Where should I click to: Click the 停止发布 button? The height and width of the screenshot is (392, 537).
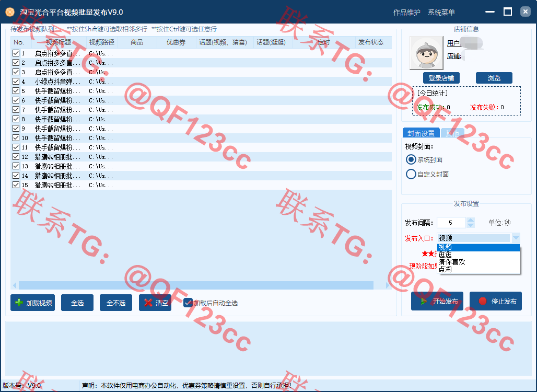[496, 301]
